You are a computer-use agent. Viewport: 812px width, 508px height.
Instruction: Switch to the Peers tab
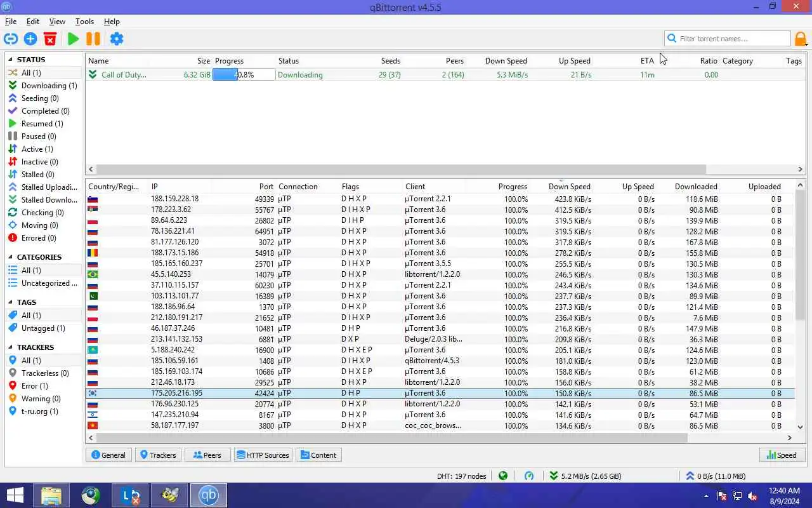click(x=207, y=455)
